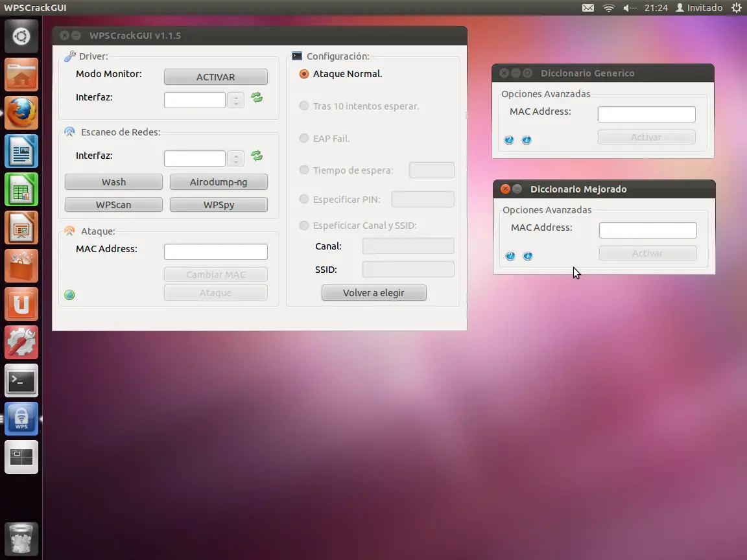
Task: Click green globe icon in Ataque section
Action: 69,296
